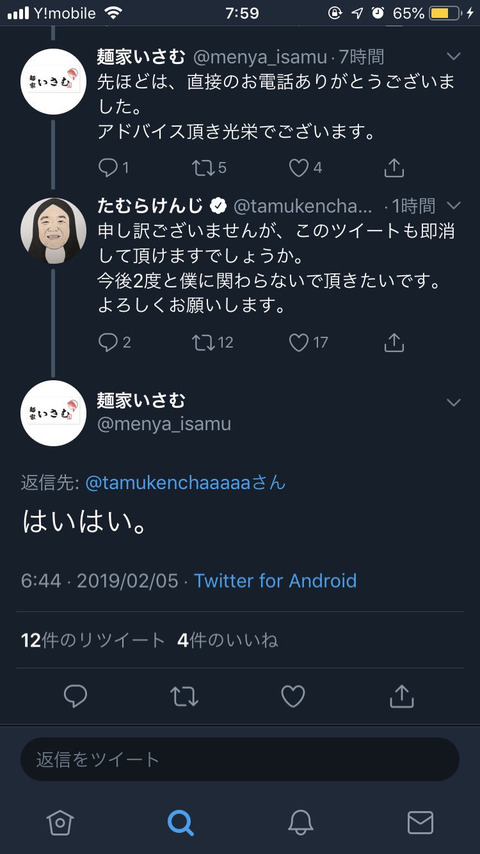Open the @tamukenchaaaaa reply-to link
The height and width of the screenshot is (854, 480).
click(185, 483)
